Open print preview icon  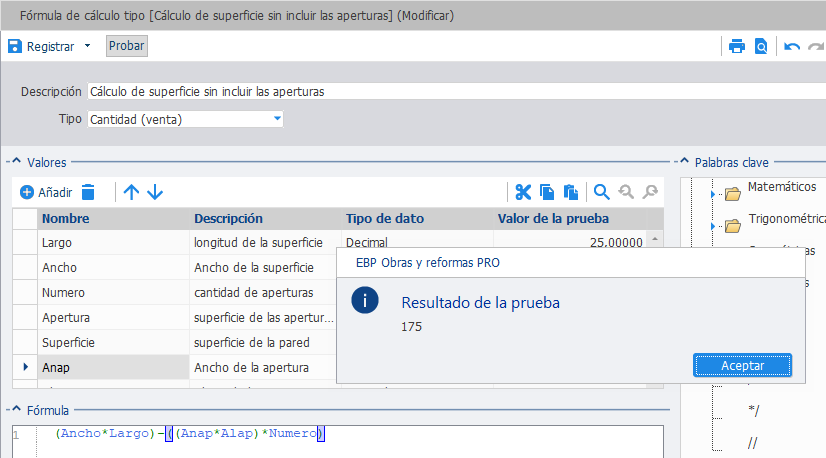[x=761, y=46]
